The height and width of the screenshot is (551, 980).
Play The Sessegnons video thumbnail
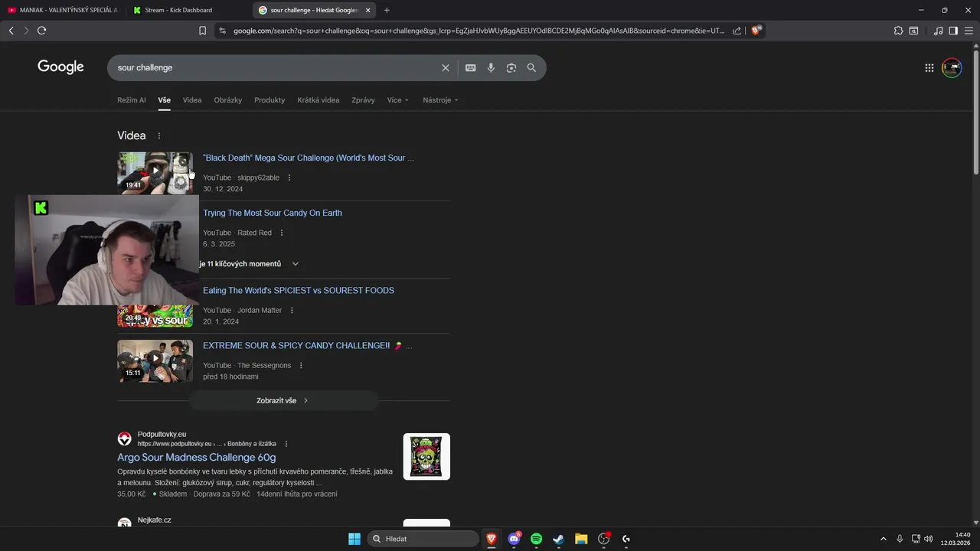155,360
